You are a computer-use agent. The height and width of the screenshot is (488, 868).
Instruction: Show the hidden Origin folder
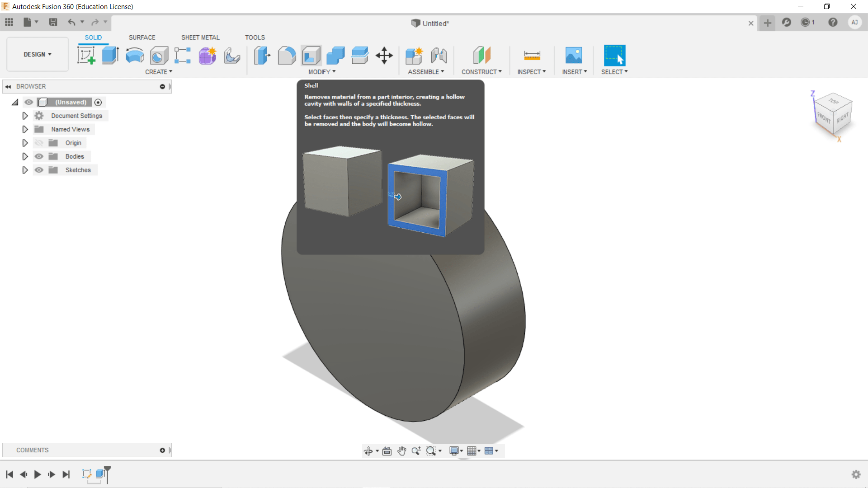[x=39, y=143]
